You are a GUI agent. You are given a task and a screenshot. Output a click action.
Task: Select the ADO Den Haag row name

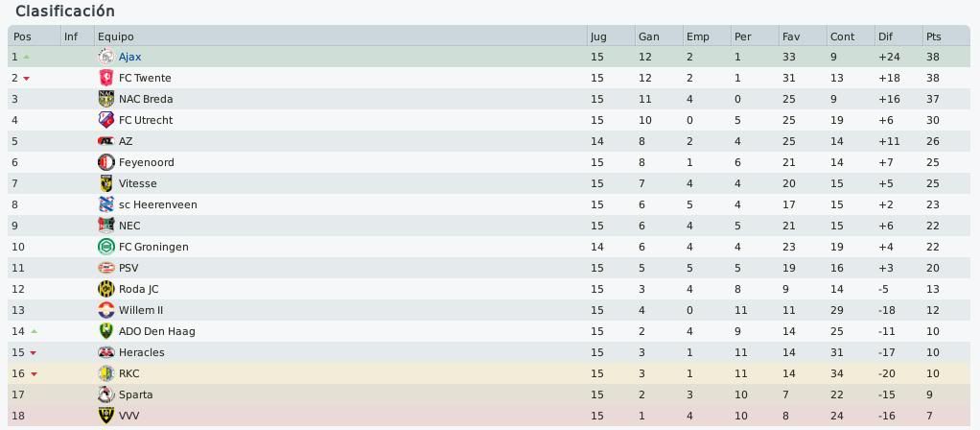(157, 331)
